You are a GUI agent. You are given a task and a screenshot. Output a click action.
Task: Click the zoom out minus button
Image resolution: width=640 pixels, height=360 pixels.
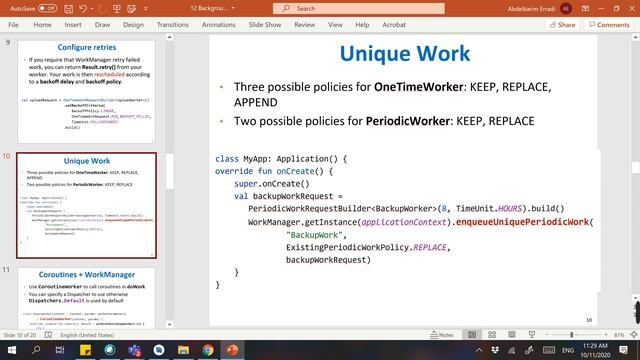click(x=547, y=335)
